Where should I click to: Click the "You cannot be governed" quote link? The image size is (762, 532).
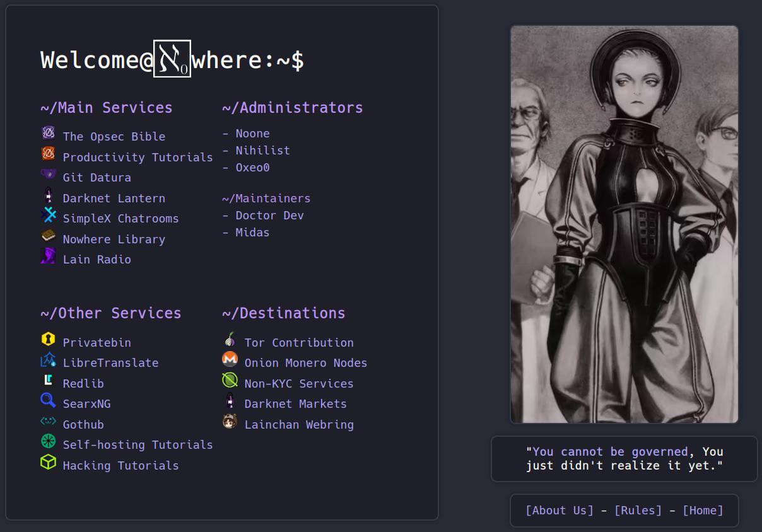click(x=610, y=452)
